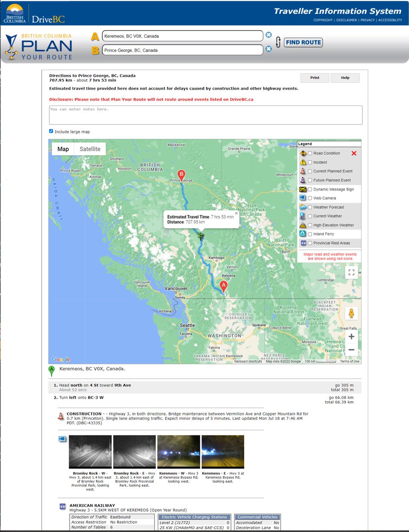Swap origin and destination with reverse arrows icon
The width and height of the screenshot is (409, 532).
point(278,43)
